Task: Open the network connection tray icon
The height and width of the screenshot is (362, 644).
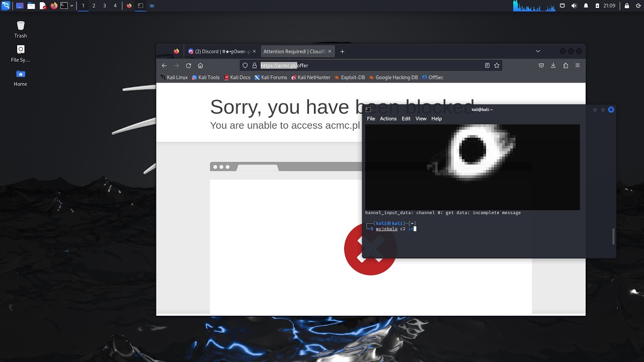Action: tap(562, 6)
